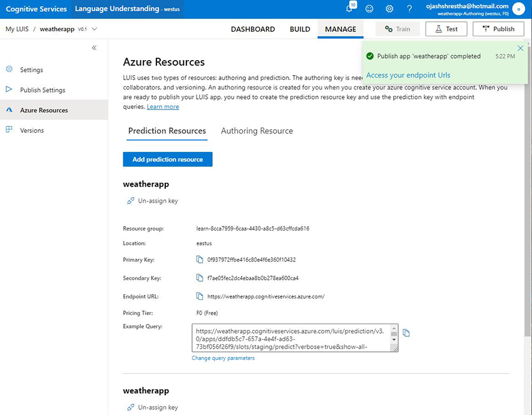
Task: Switch to the Authoring Resource tab
Action: 257,131
